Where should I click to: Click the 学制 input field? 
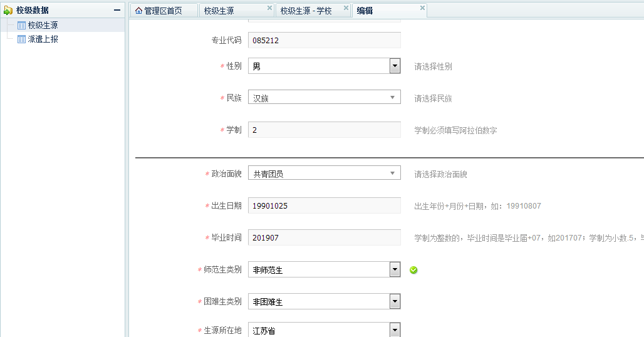coord(325,130)
